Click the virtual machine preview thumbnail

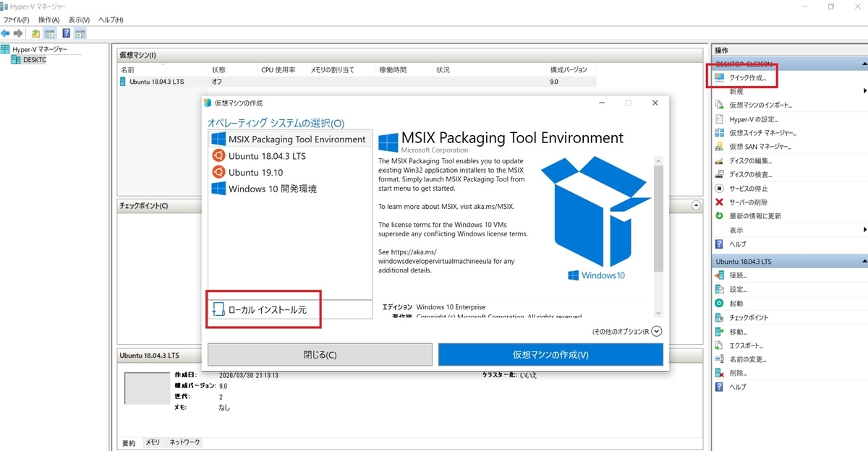point(147,388)
